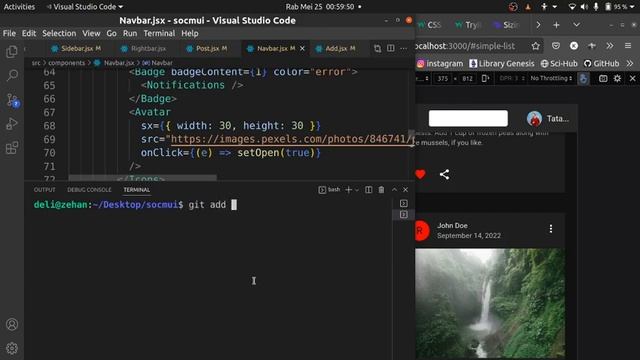Screen dimensions: 640x360
Task: Click the editor horizontal scrollbar
Action: click(142, 178)
